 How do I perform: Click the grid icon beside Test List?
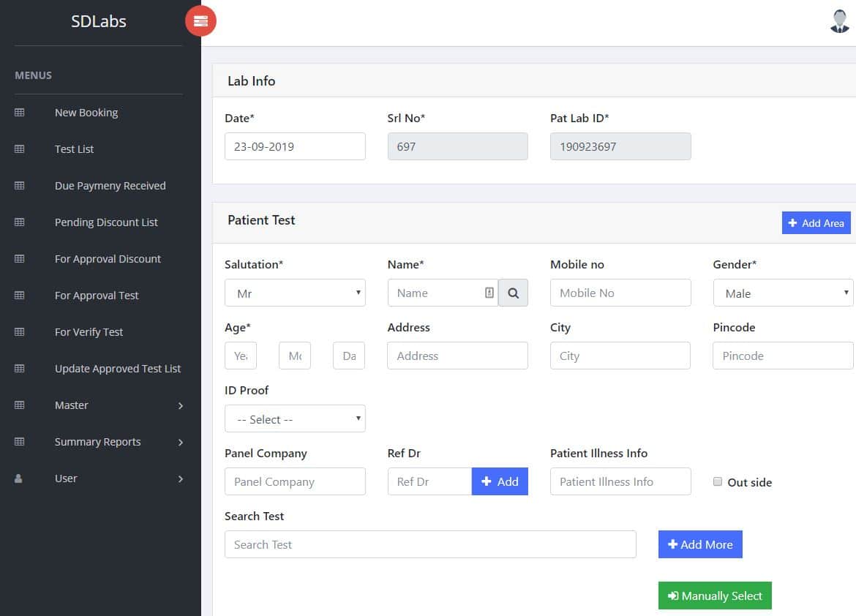click(x=20, y=149)
